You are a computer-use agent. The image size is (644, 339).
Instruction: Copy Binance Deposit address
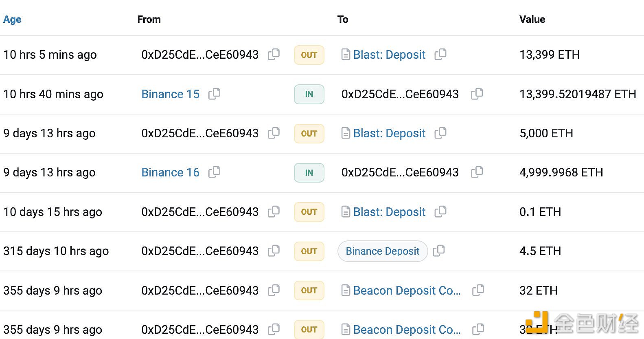pyautogui.click(x=438, y=251)
